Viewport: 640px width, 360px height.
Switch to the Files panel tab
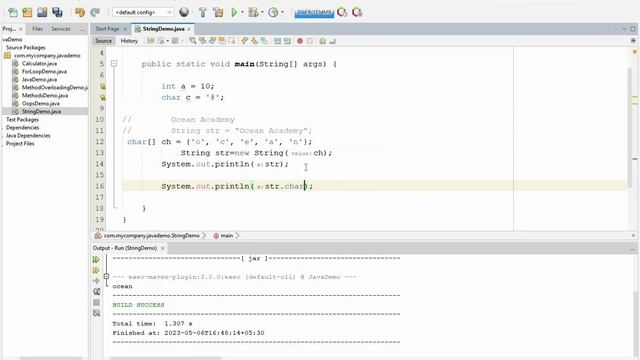pyautogui.click(x=37, y=29)
